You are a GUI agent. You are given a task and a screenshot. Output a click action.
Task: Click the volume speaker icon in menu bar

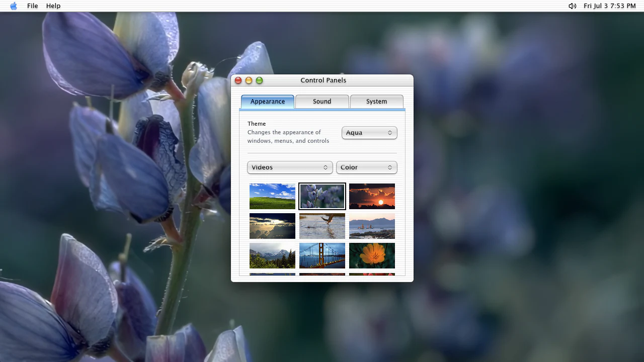pyautogui.click(x=573, y=6)
